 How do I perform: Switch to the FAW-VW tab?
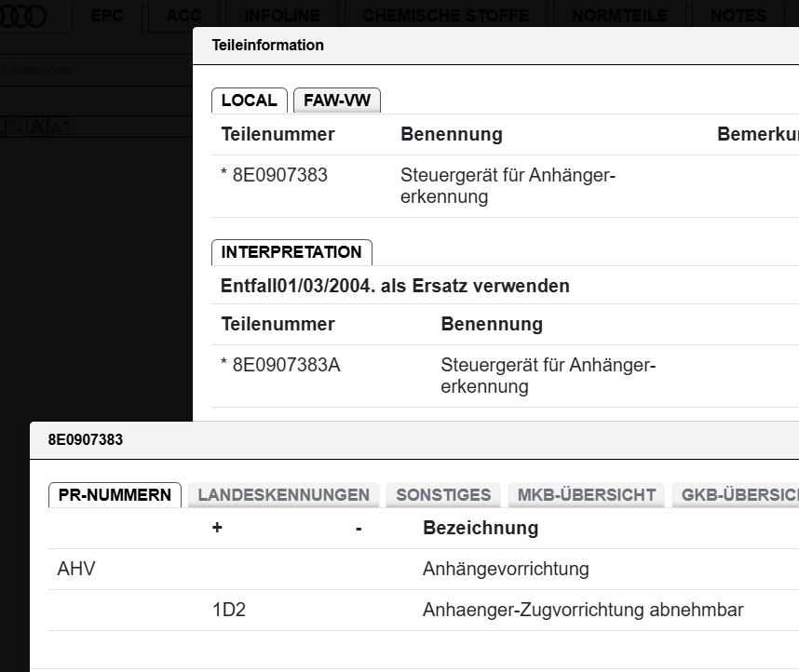pos(337,101)
